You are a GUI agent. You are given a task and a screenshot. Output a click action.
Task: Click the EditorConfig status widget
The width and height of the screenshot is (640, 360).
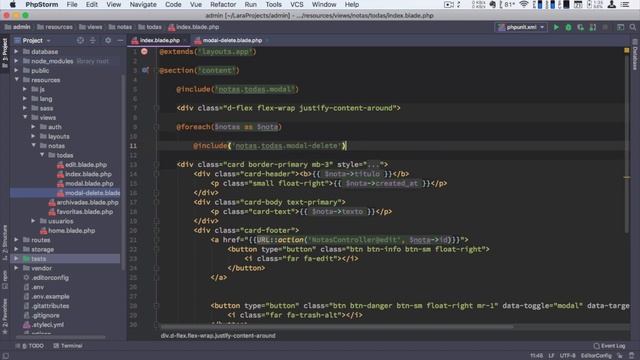596,356
